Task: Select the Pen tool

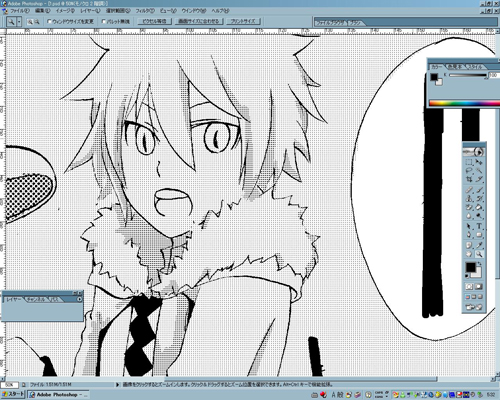Action: [469, 235]
